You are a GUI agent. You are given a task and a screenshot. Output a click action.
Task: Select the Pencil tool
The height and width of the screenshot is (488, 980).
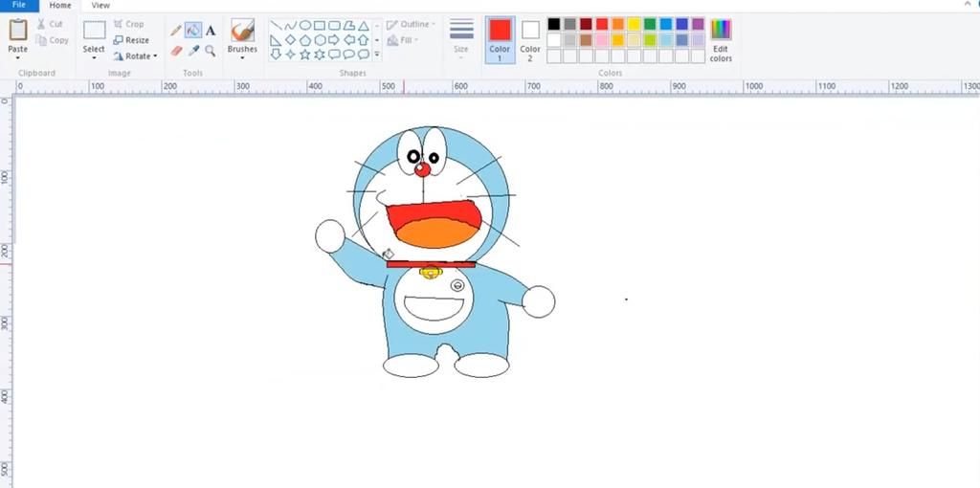click(176, 30)
